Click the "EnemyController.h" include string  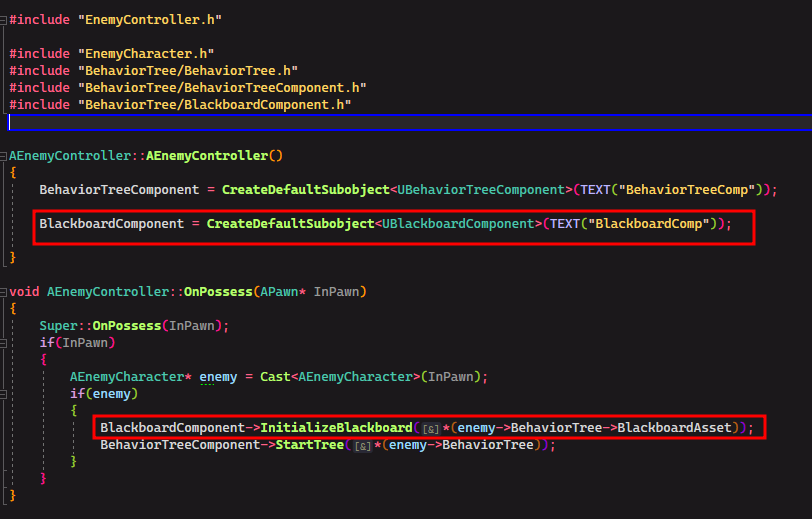click(x=150, y=20)
